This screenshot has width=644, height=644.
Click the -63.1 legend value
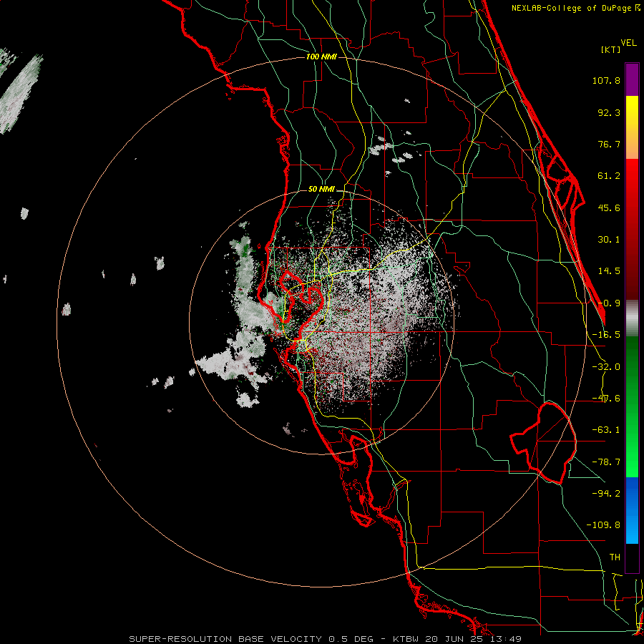[606, 430]
